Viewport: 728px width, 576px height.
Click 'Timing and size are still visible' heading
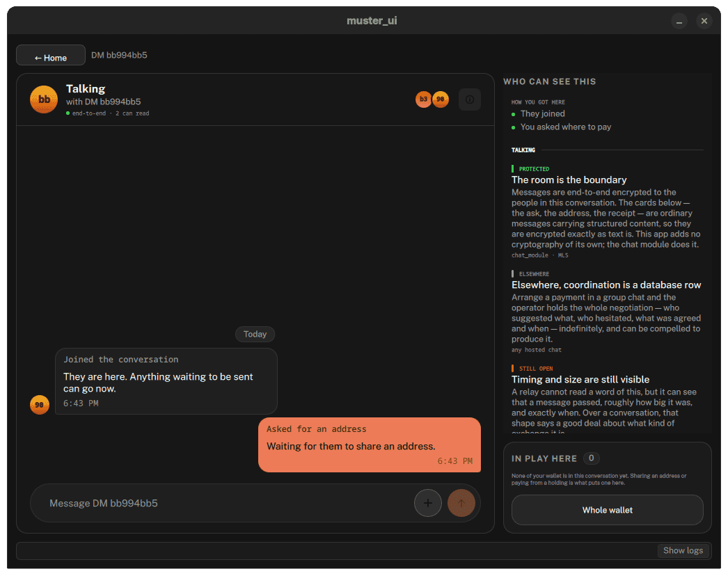[x=580, y=380]
